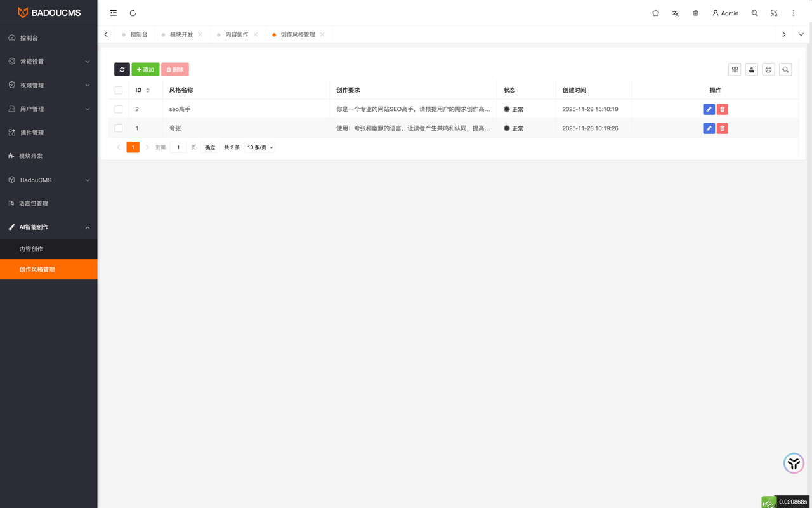Open the column filter grid icon

[x=735, y=69]
